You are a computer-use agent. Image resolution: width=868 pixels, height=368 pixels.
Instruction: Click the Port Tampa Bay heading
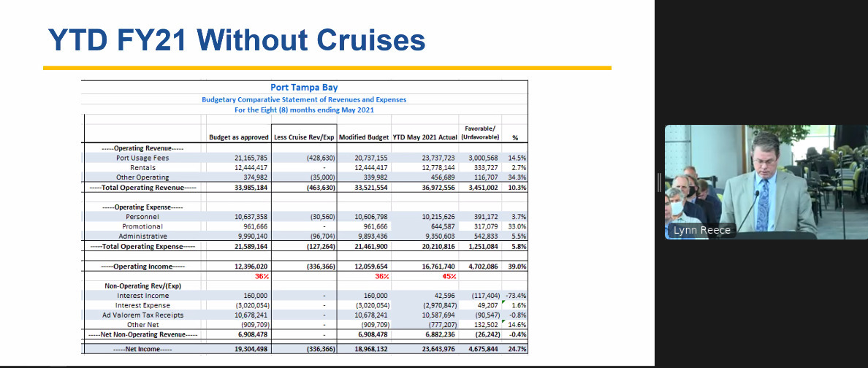(x=304, y=88)
